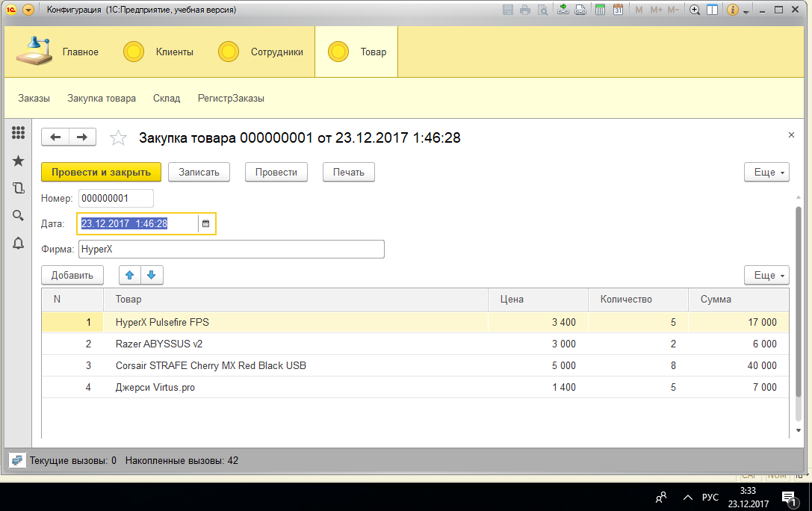
Task: Select the Товар section tab
Action: click(356, 52)
